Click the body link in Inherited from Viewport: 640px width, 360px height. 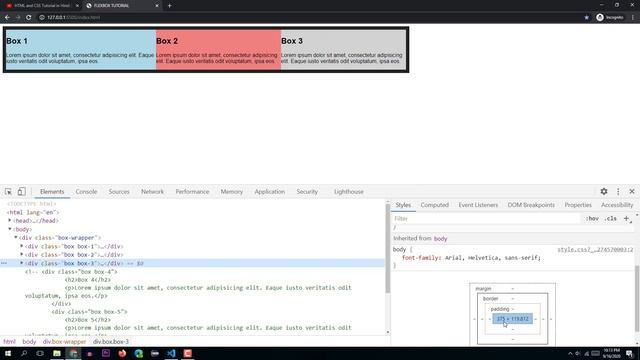tap(440, 238)
